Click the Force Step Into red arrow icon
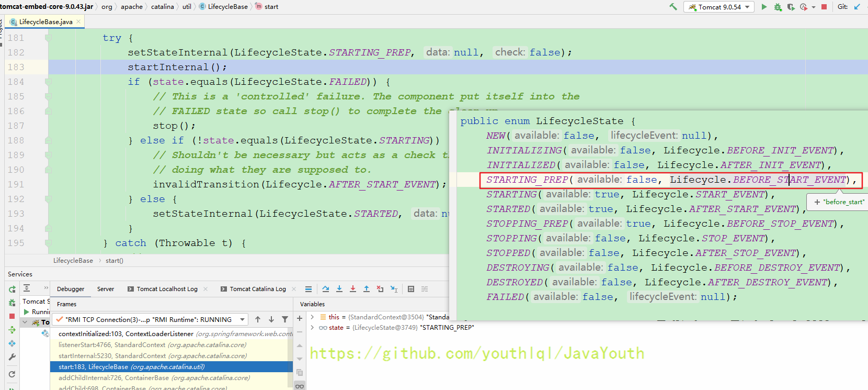This screenshot has height=390, width=868. (353, 289)
